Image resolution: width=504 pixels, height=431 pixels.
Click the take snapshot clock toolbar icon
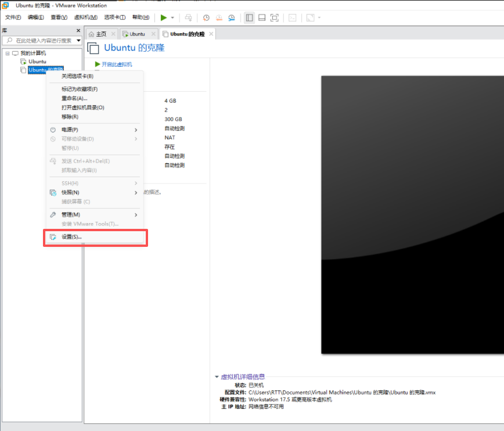pyautogui.click(x=206, y=17)
